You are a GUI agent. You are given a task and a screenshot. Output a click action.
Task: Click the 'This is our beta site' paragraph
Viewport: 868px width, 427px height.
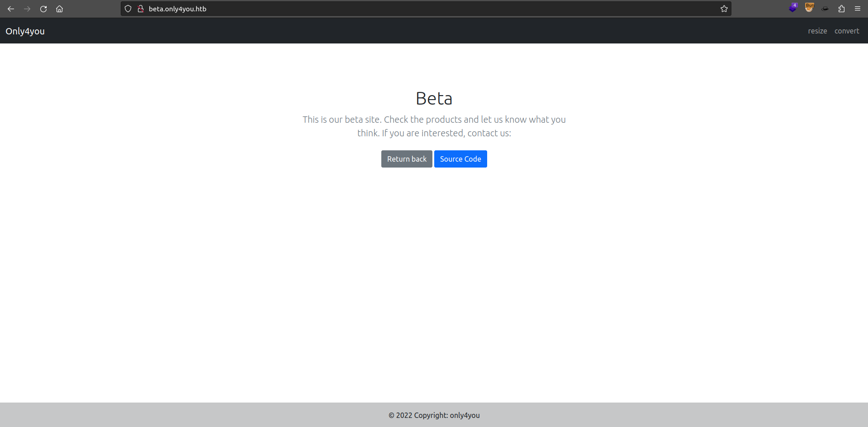point(434,126)
